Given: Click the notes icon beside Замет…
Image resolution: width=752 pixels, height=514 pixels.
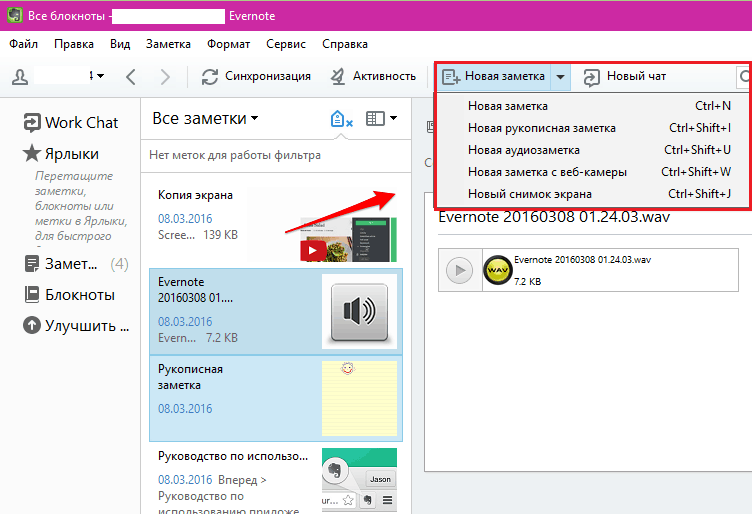Looking at the screenshot, I should 32,264.
